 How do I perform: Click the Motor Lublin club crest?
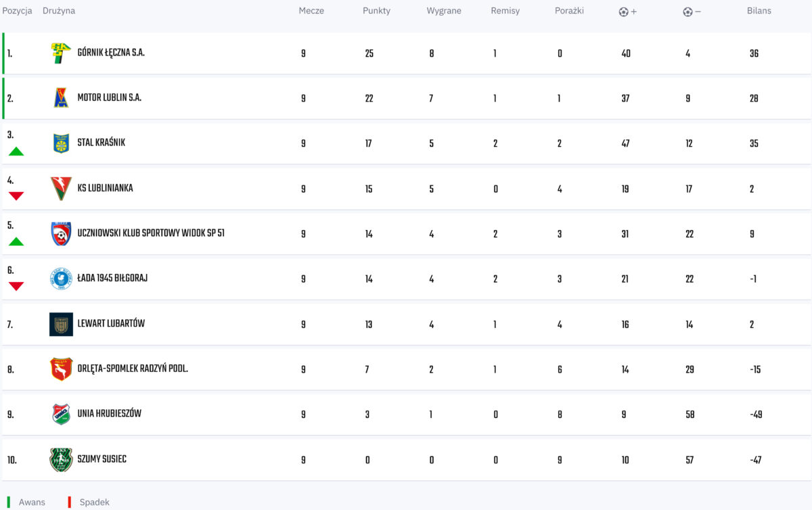coord(61,98)
